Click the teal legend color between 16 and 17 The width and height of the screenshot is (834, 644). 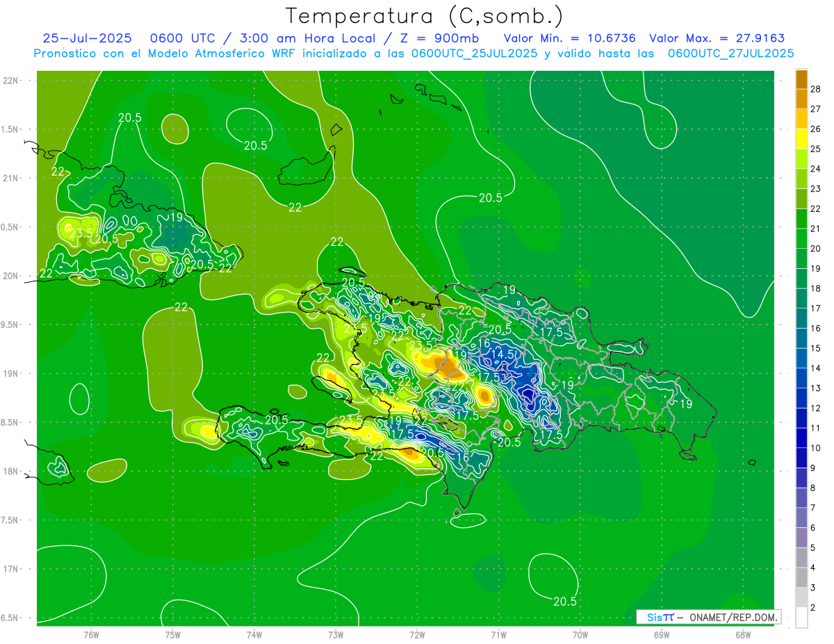pos(801,318)
